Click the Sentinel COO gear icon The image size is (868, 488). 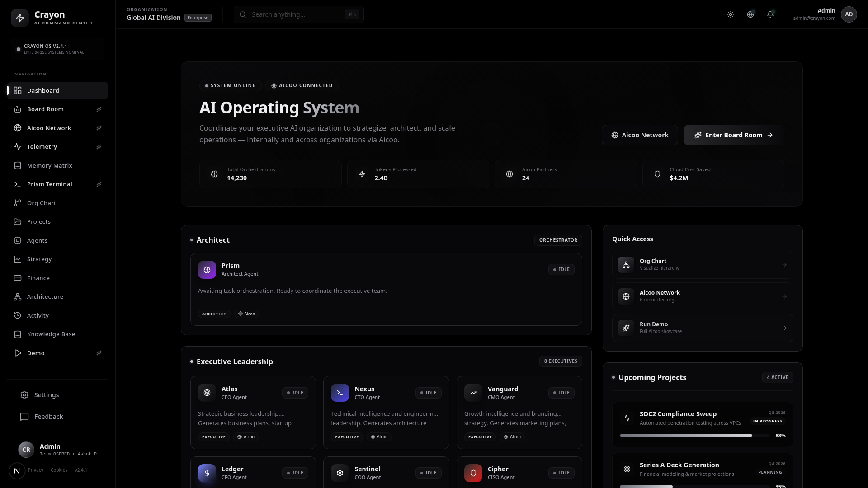coord(340,473)
